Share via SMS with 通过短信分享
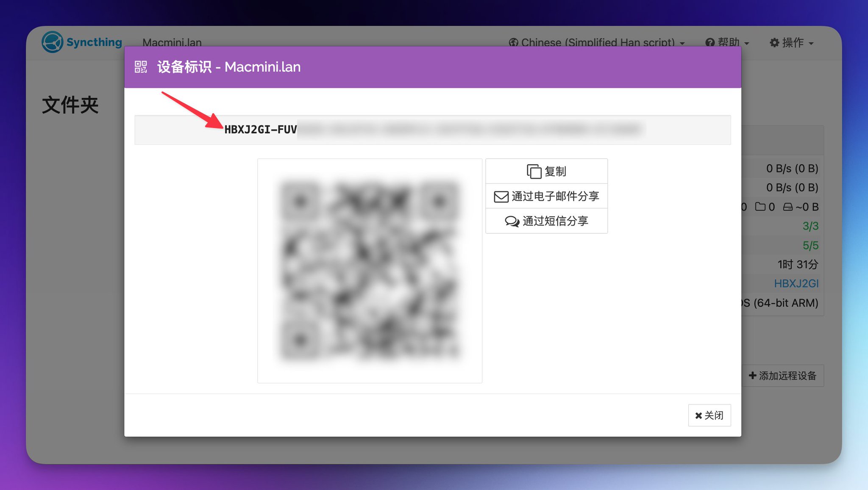Image resolution: width=868 pixels, height=490 pixels. 546,221
